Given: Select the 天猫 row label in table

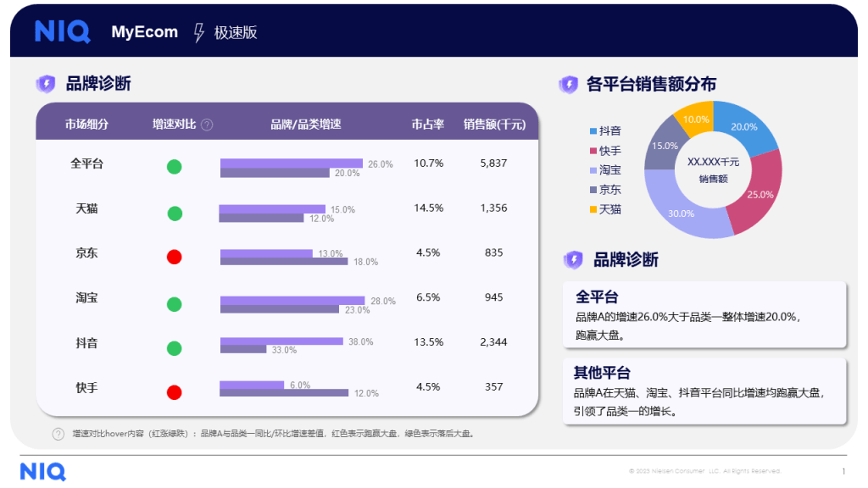Looking at the screenshot, I should (x=87, y=208).
